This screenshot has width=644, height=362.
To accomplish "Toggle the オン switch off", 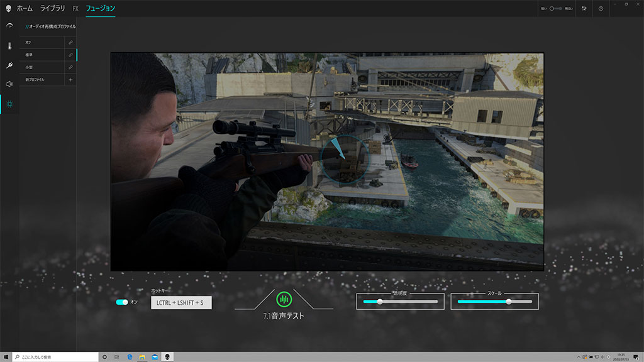I will 122,302.
